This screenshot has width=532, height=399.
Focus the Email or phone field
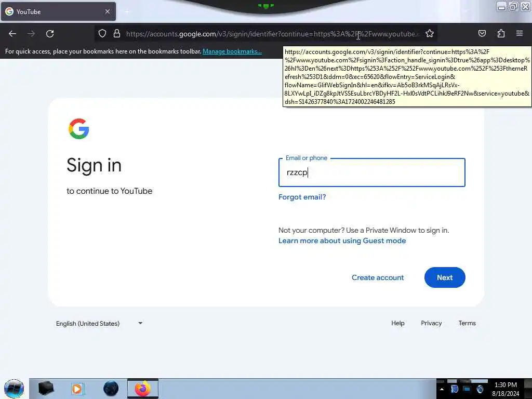click(x=372, y=172)
